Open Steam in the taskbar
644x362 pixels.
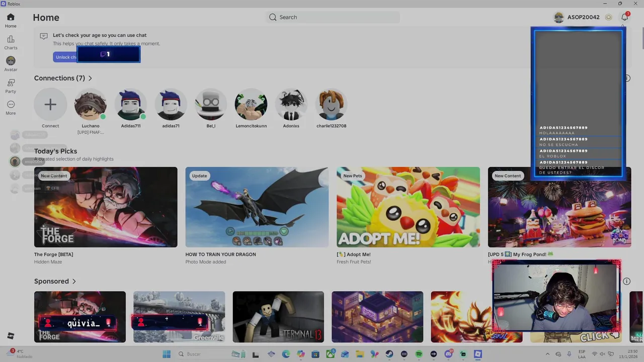[389, 354]
